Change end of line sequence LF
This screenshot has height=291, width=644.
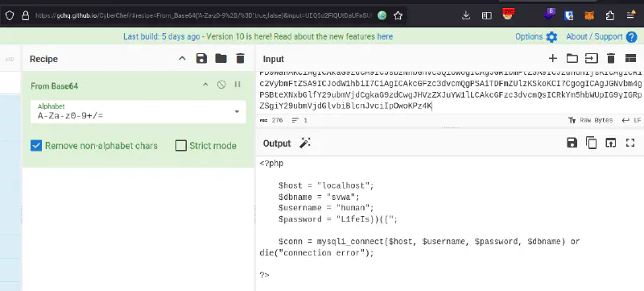[x=631, y=120]
